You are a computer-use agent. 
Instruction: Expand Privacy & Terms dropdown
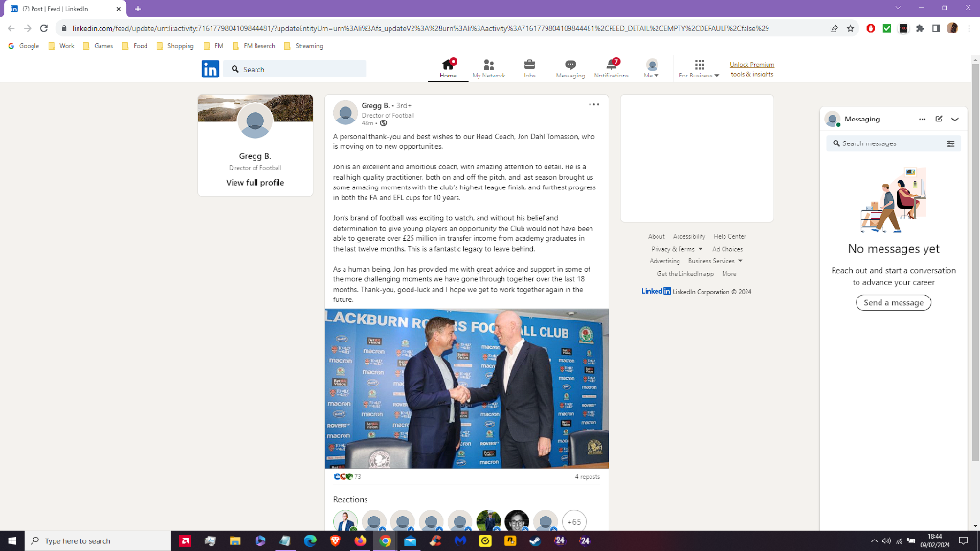677,249
